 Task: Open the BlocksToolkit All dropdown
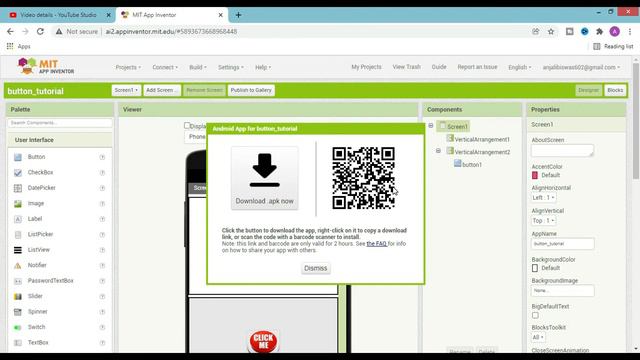click(x=538, y=338)
